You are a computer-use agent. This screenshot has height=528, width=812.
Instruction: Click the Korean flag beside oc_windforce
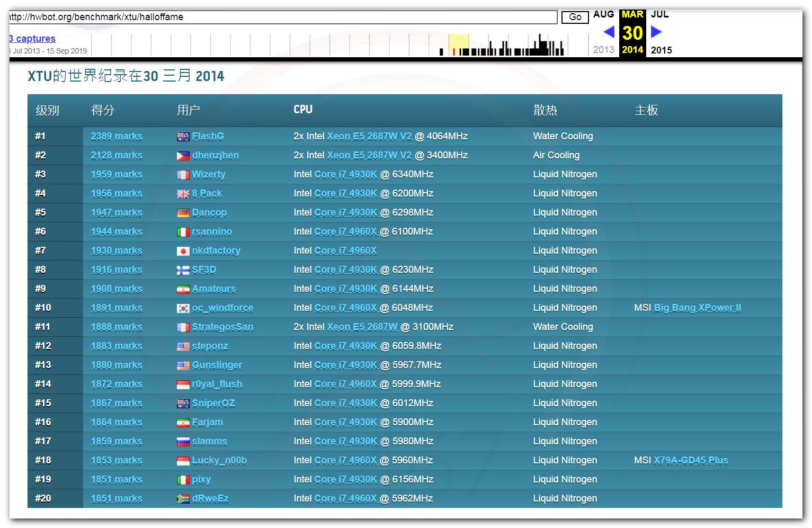coord(183,308)
